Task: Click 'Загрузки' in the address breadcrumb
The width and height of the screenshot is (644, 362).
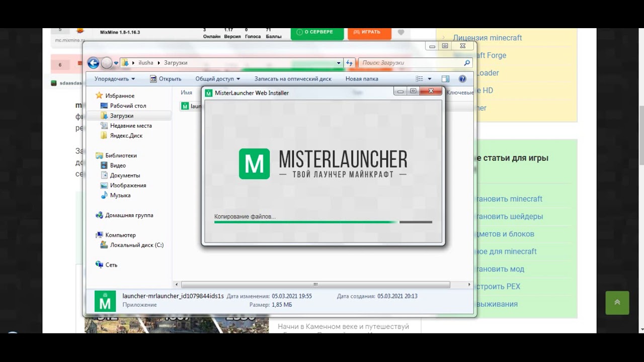Action: point(176,63)
